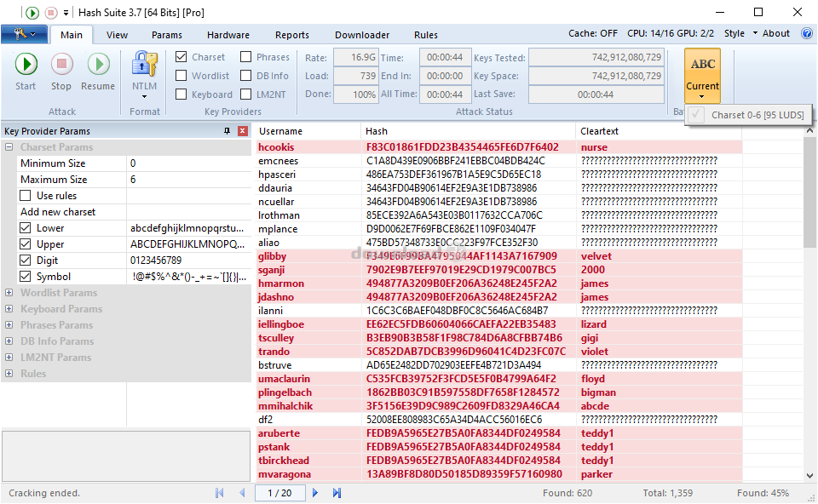Go to first page of results

(220, 493)
